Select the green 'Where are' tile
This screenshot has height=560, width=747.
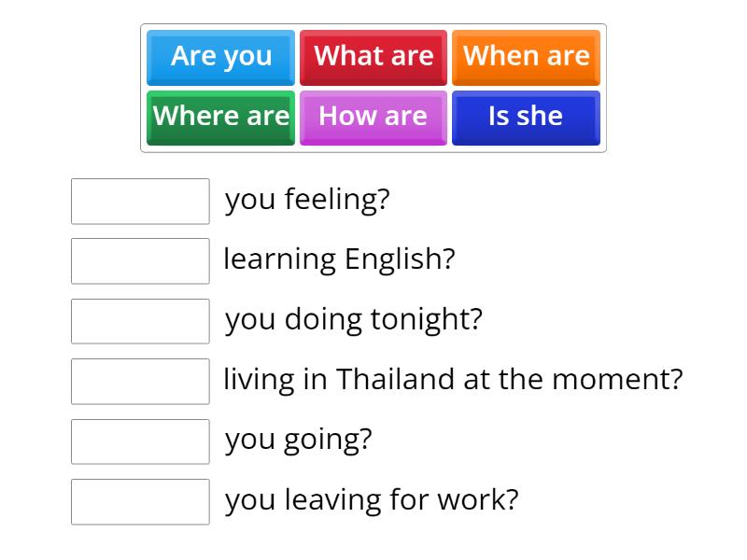(x=220, y=119)
